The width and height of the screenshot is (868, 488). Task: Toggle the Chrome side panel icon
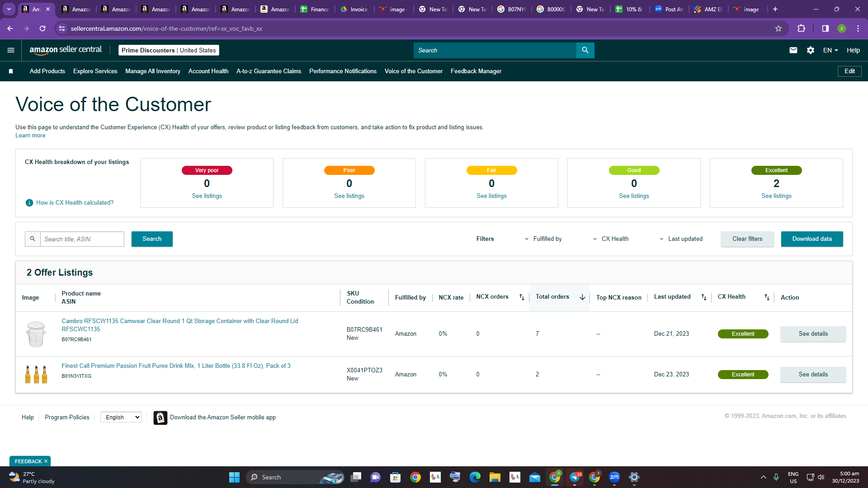pyautogui.click(x=825, y=28)
